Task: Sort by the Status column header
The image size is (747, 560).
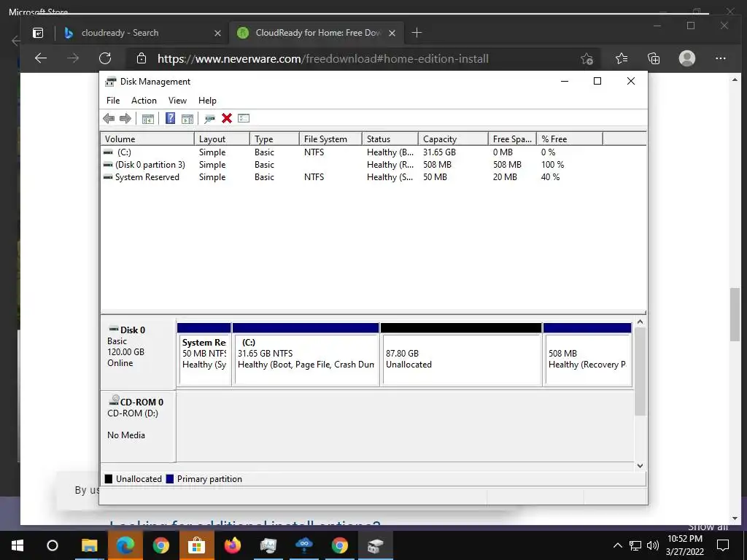Action: (390, 139)
